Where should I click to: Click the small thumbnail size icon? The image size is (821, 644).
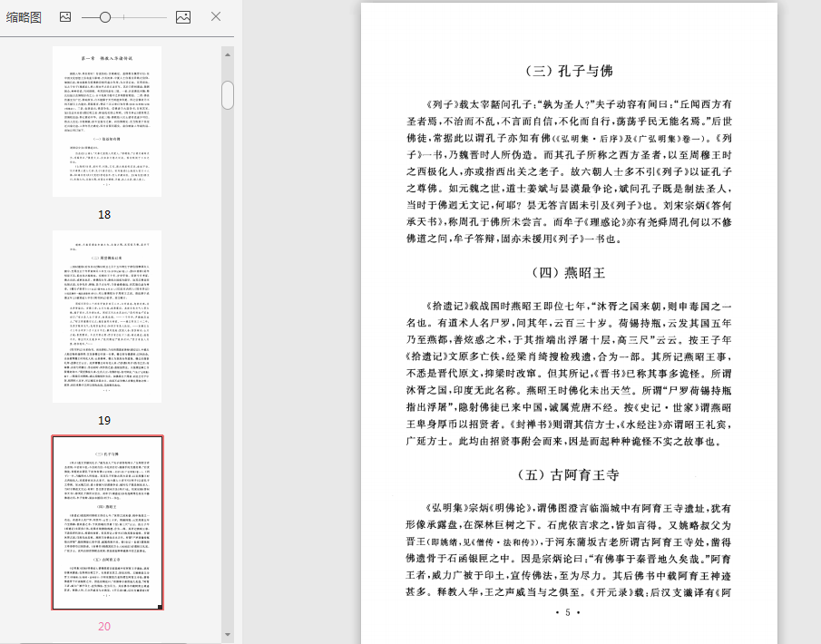click(x=65, y=16)
